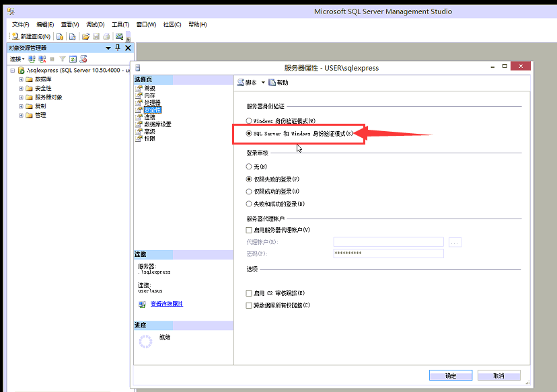The width and height of the screenshot is (557, 392).
Task: Open the 连接 page in the 选择页 list
Action: point(149,117)
